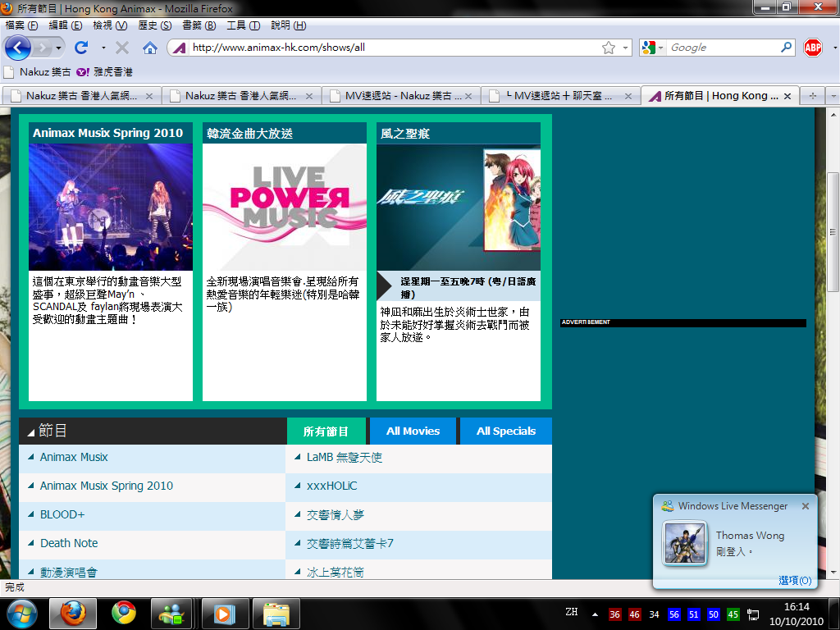Open the URL history dropdown arrow
840x630 pixels.
coord(625,48)
